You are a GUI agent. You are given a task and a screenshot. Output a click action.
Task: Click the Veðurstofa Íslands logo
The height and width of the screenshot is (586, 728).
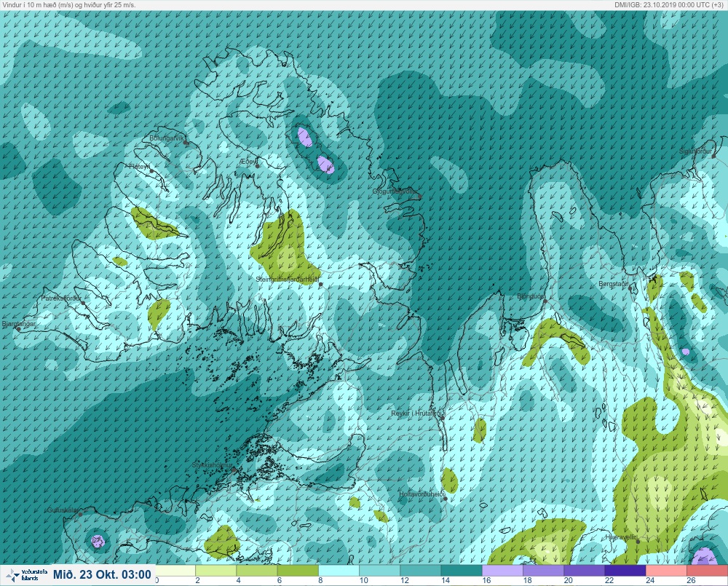click(25, 575)
